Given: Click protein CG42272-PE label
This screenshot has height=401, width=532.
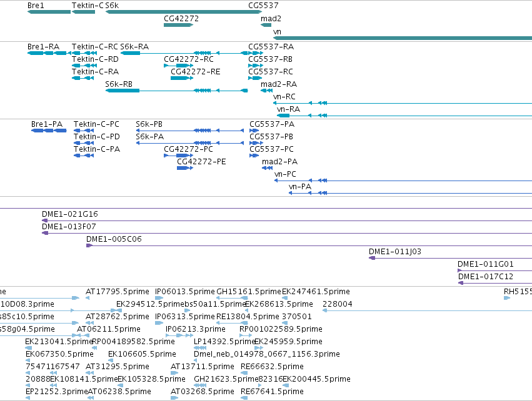Looking at the screenshot, I should (201, 162).
